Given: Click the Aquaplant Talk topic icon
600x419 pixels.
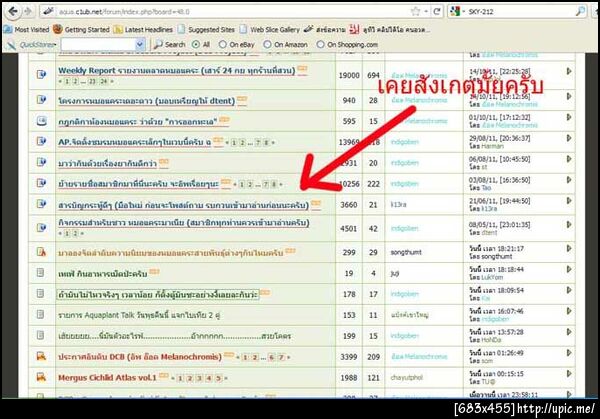Looking at the screenshot, I should pyautogui.click(x=40, y=315).
